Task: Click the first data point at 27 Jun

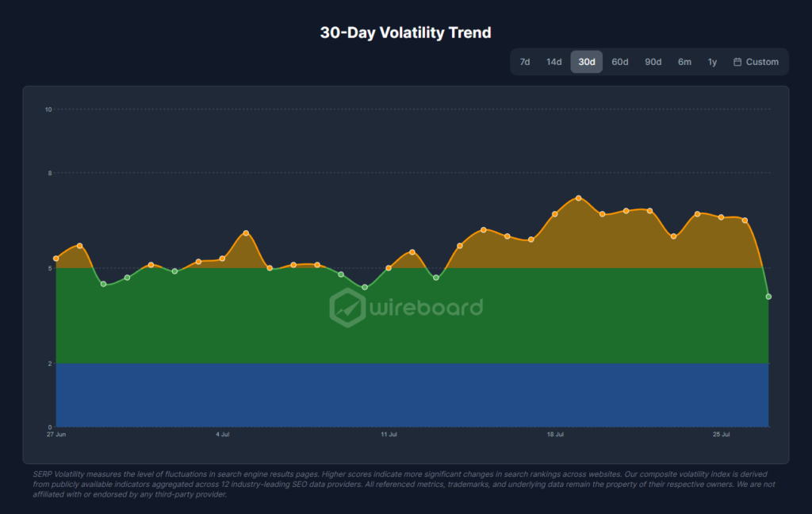Action: click(x=56, y=259)
